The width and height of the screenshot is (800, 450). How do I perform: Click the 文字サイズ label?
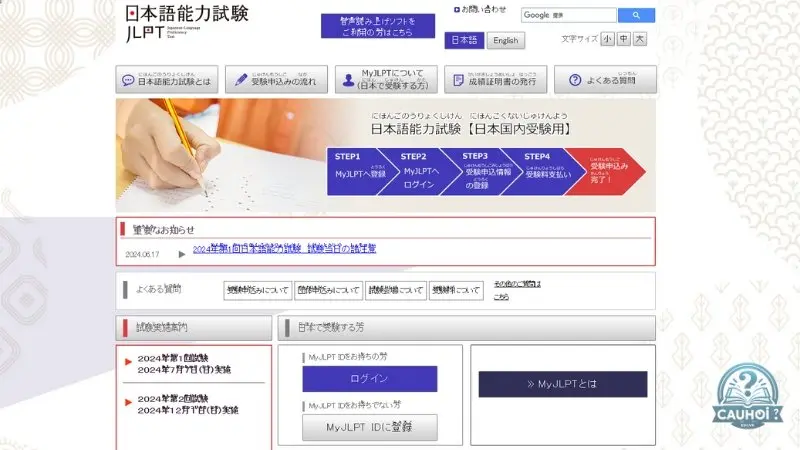pos(579,39)
